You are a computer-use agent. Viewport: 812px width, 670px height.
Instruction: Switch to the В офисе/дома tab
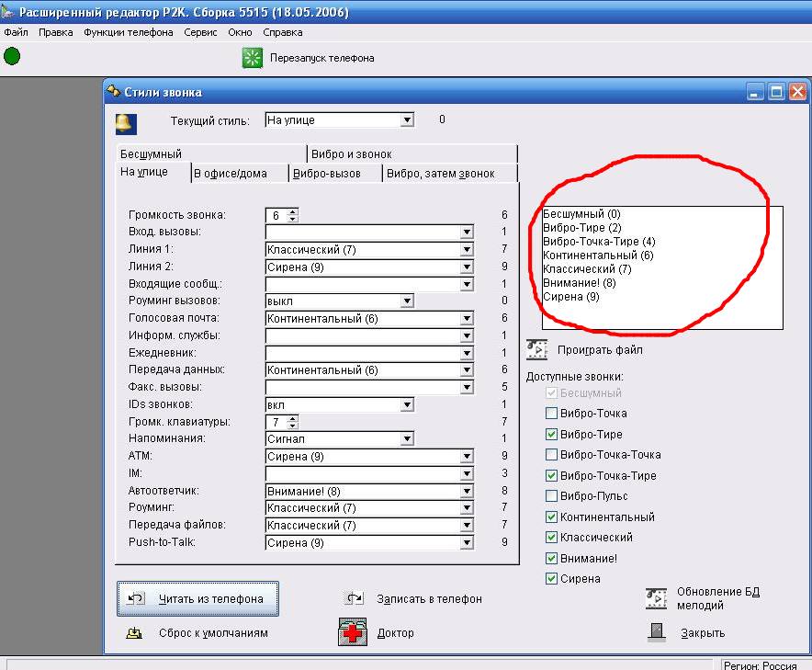239,173
